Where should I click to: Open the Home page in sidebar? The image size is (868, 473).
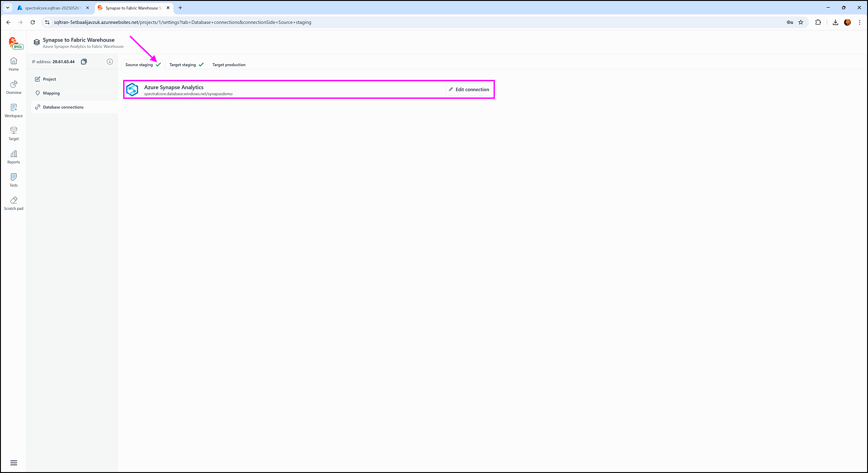14,64
